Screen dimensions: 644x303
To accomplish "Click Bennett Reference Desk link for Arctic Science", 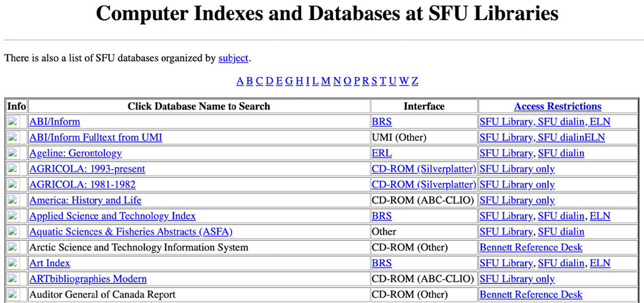I will (x=531, y=247).
